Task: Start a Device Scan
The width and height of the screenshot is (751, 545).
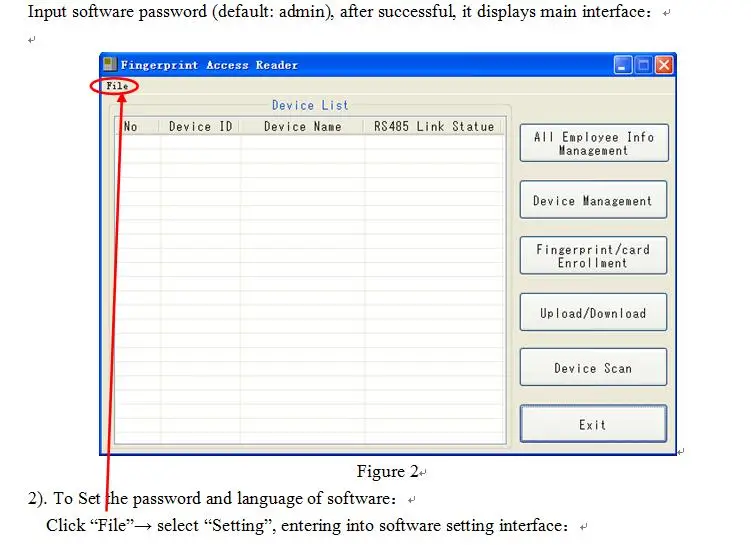Action: [x=593, y=368]
